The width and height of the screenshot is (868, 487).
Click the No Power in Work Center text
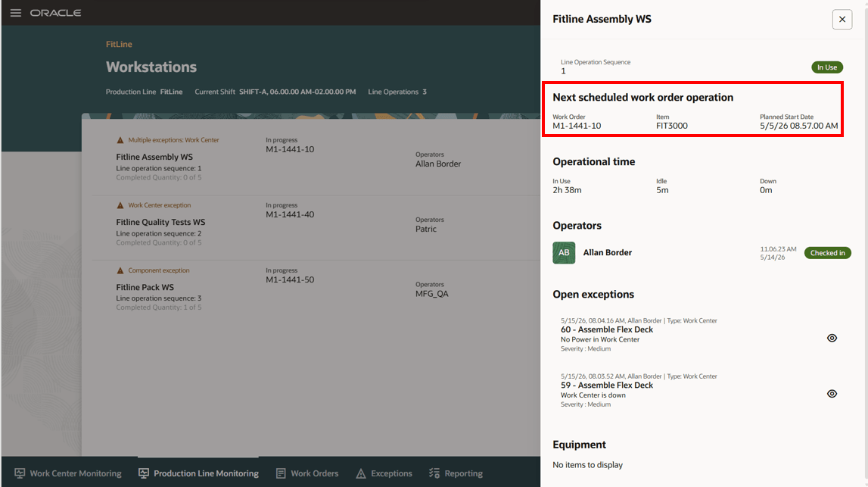click(x=600, y=339)
